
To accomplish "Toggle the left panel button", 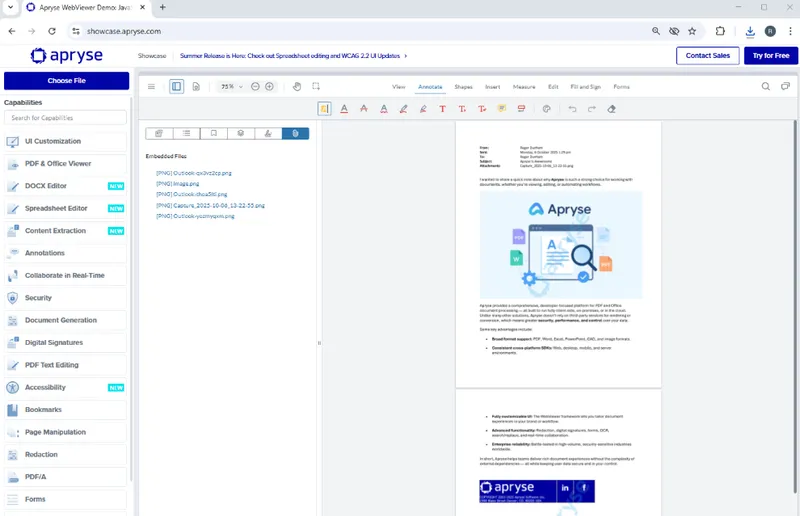I will 177,87.
